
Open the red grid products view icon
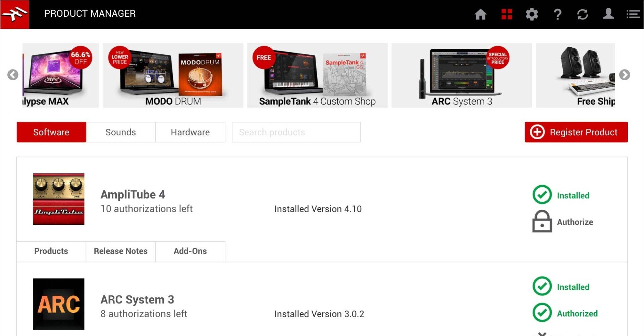(506, 14)
